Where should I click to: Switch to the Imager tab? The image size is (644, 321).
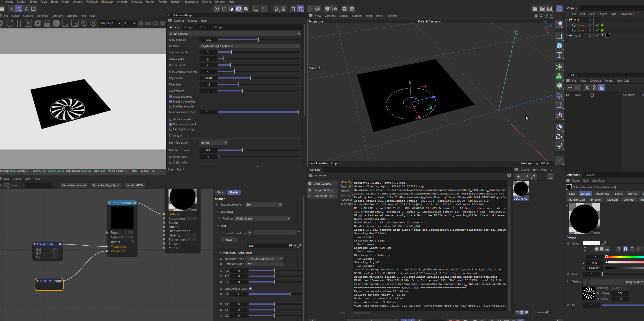(189, 27)
